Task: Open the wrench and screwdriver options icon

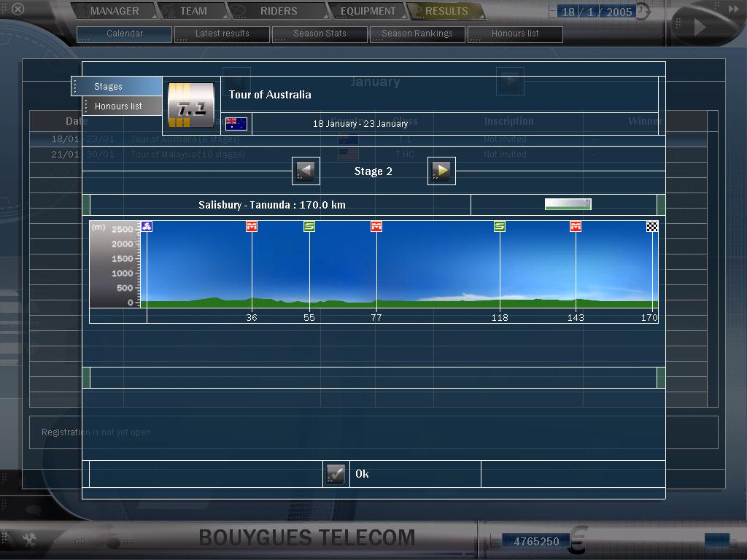Action: point(29,540)
